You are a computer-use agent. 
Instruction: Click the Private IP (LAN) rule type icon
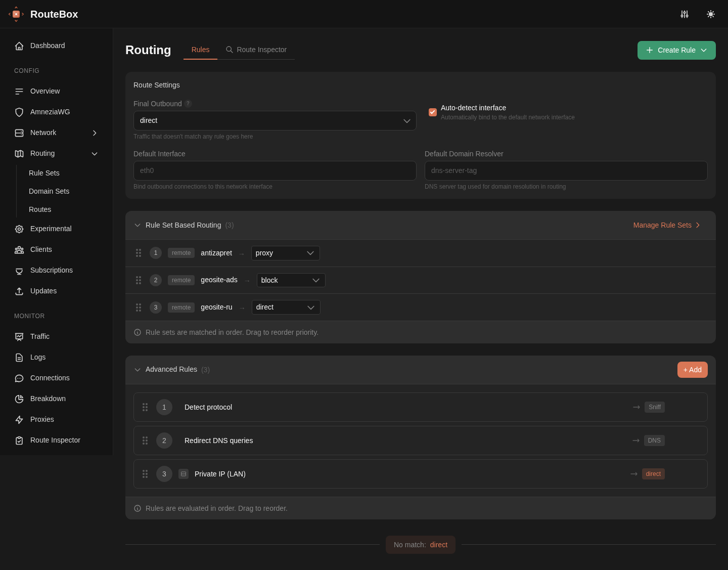coord(184,474)
